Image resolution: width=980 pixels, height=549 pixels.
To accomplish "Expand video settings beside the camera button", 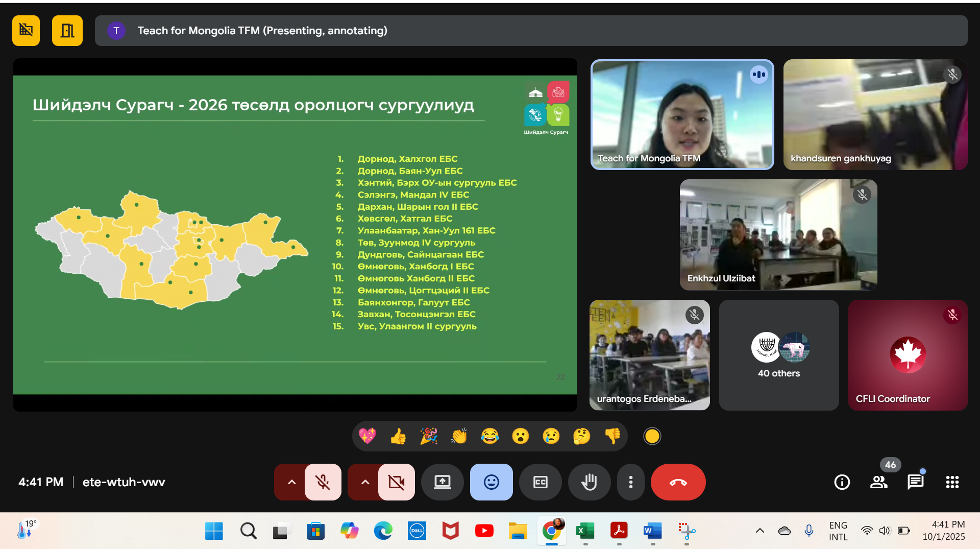I will (x=364, y=482).
